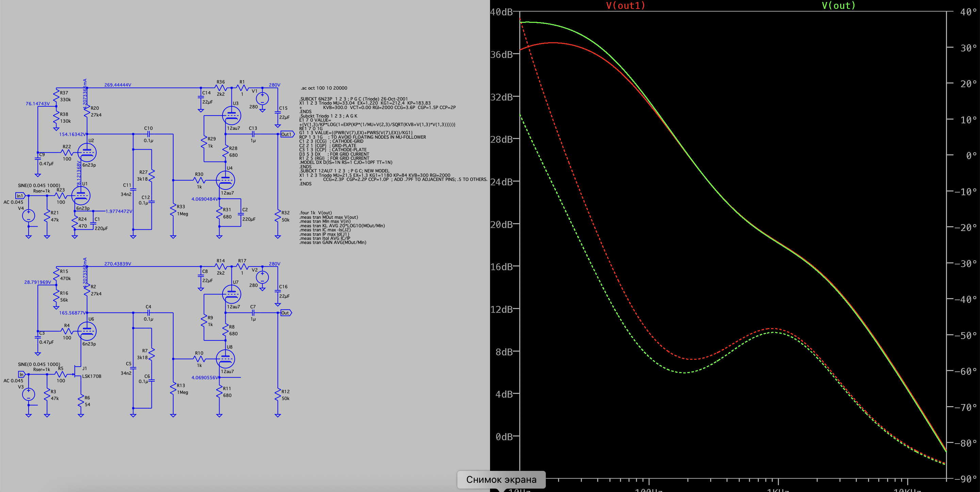Click the Out port label in lower circuit

(286, 313)
